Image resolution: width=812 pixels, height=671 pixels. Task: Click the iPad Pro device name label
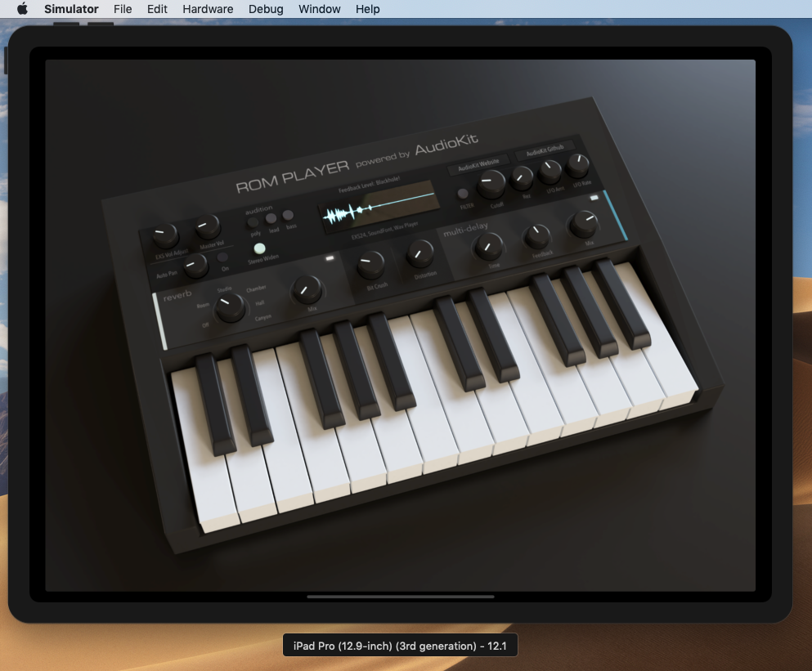[400, 646]
